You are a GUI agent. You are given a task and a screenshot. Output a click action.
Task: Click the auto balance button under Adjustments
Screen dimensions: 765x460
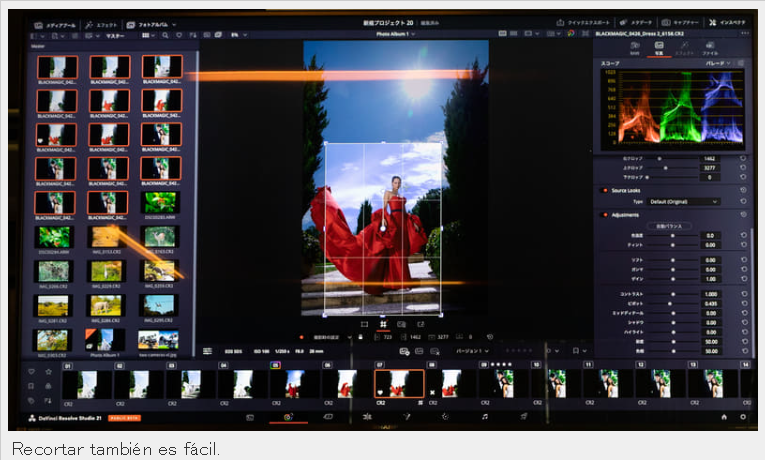point(669,226)
